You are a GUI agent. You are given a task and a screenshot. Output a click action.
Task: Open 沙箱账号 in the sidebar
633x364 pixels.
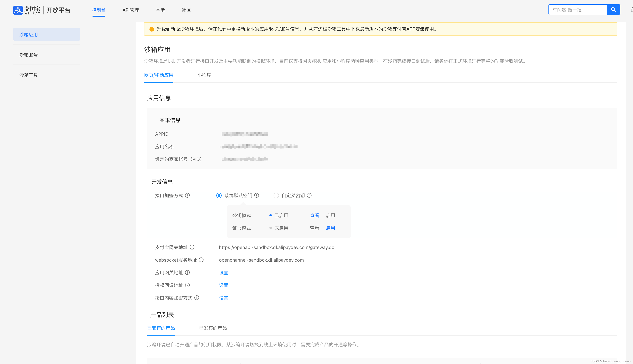tap(28, 55)
